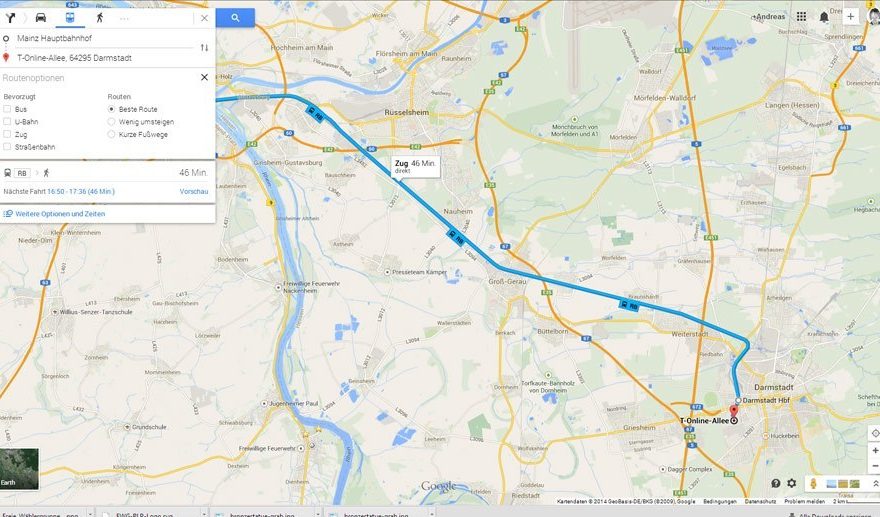Open map settings gear icon

coord(791,483)
